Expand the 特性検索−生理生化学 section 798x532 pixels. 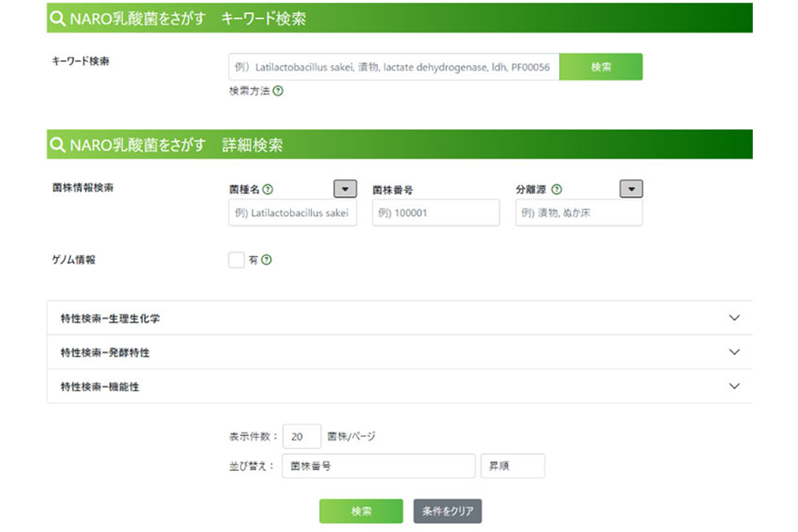pyautogui.click(x=400, y=318)
